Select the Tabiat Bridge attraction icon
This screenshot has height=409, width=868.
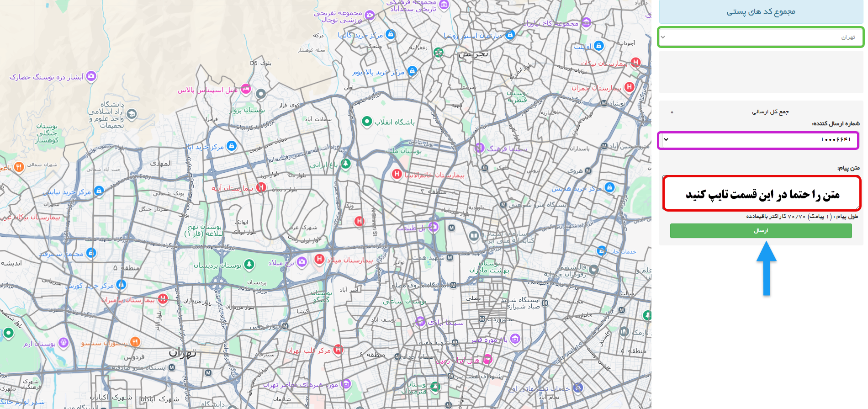click(x=433, y=227)
